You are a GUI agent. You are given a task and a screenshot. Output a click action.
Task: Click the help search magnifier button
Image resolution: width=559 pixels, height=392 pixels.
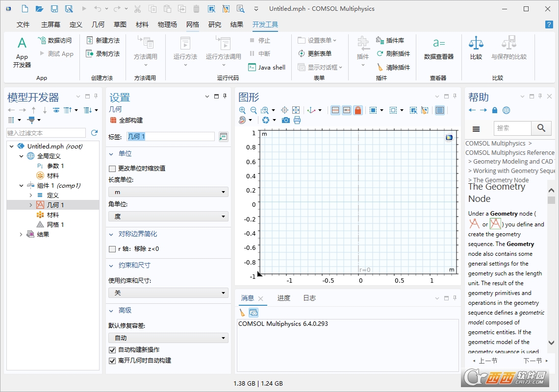point(541,128)
